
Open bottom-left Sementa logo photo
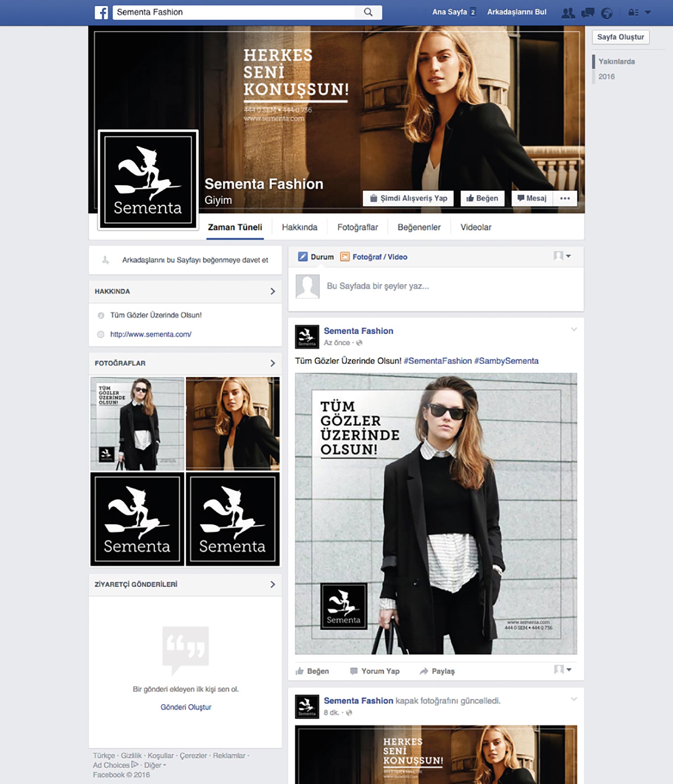tap(137, 519)
